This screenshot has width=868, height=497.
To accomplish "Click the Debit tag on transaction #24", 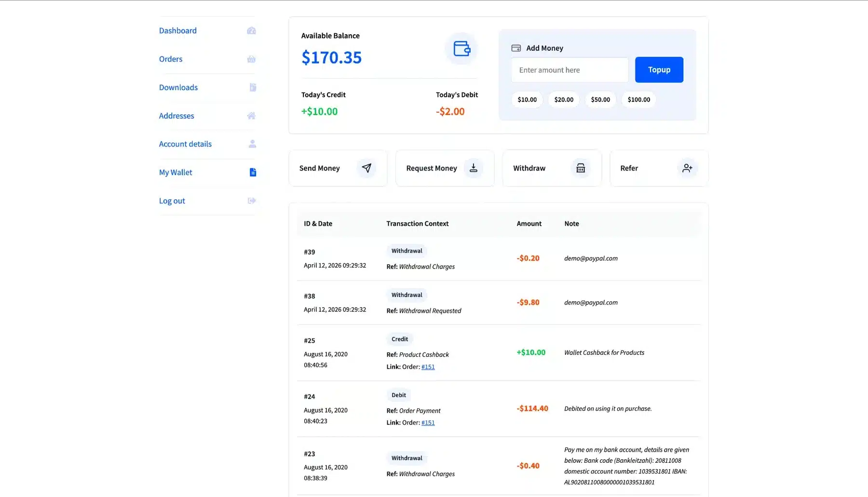I will coord(399,395).
